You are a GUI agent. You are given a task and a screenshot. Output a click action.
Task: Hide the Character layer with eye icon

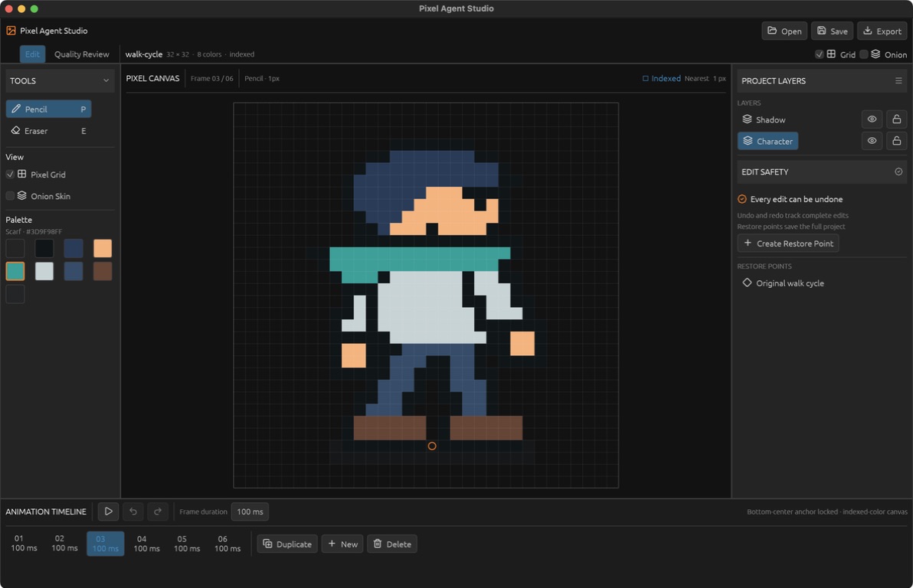click(x=872, y=141)
